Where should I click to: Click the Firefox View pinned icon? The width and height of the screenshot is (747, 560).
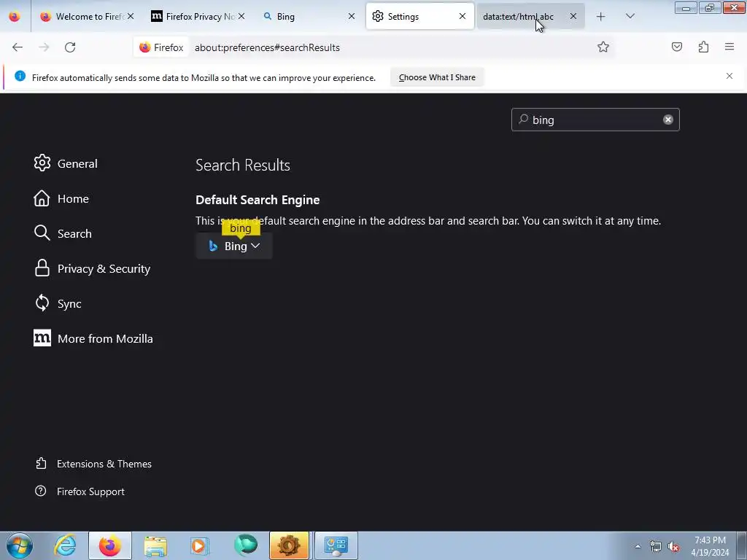15,17
